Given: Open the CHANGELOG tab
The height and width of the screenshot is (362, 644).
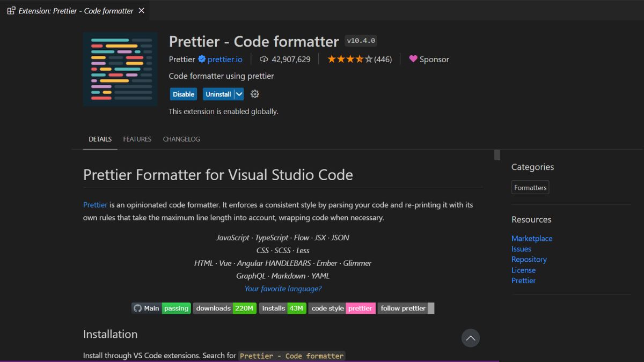Looking at the screenshot, I should click(x=181, y=139).
